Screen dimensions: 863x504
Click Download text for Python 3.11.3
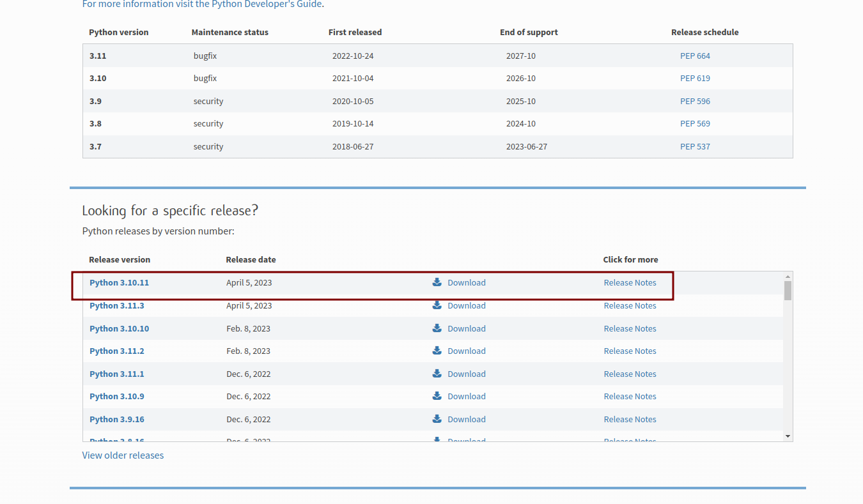click(x=467, y=305)
